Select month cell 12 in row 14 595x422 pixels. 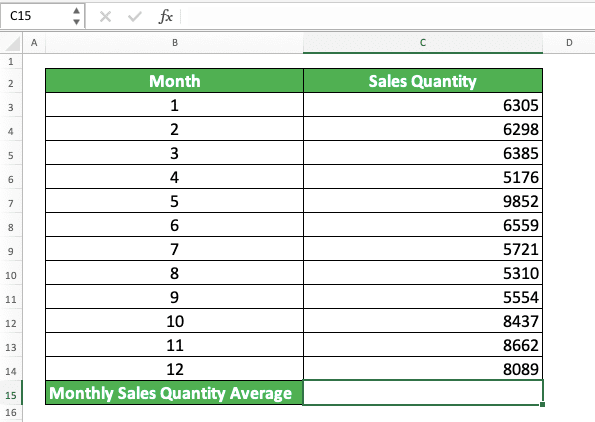(175, 369)
